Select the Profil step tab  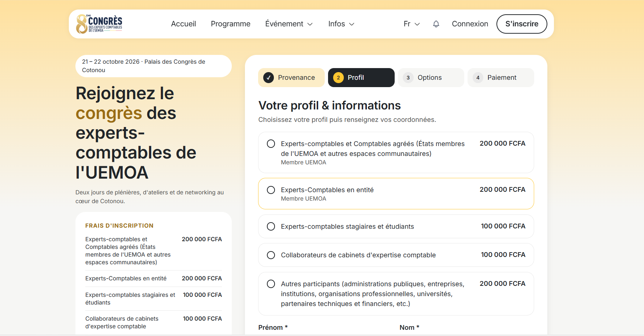point(361,78)
